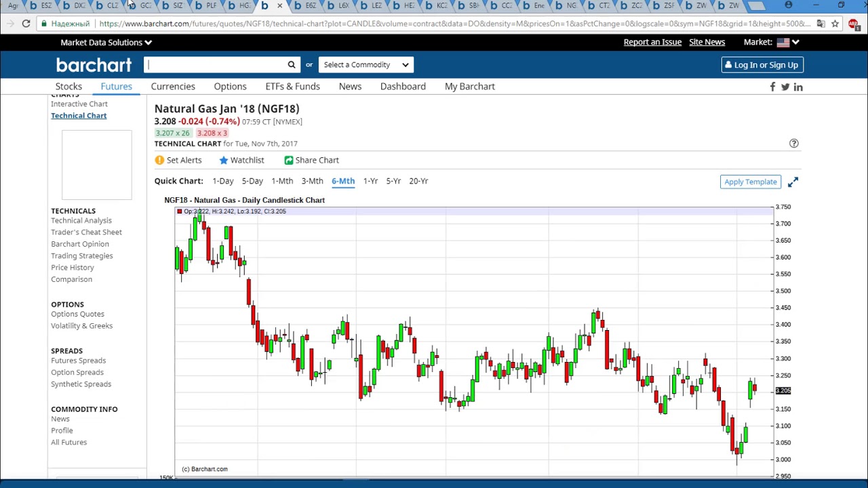Image resolution: width=868 pixels, height=488 pixels.
Task: Reload the page in the browser
Action: (x=26, y=24)
